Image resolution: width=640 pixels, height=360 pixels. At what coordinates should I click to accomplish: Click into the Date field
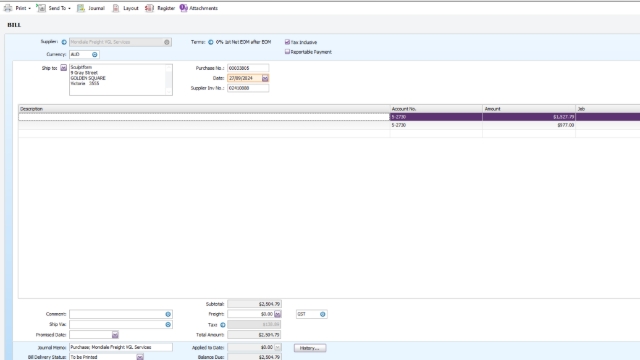(244, 78)
